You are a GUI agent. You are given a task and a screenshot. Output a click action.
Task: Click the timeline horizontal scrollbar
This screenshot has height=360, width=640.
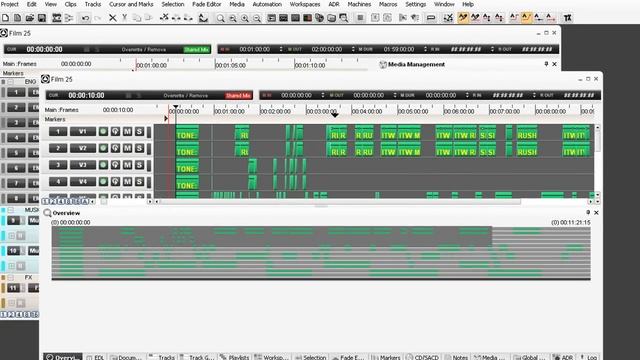[x=340, y=202]
